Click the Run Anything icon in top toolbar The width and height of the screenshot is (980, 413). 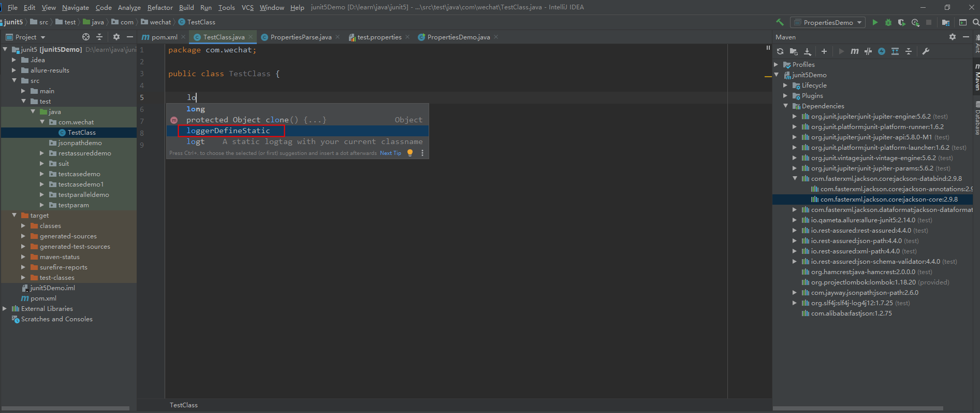(963, 22)
